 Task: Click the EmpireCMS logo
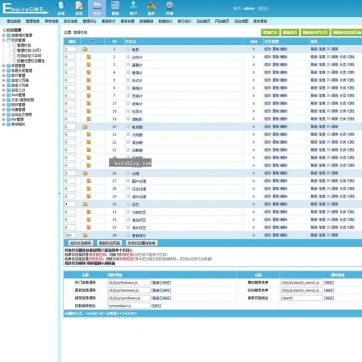[x=25, y=9]
